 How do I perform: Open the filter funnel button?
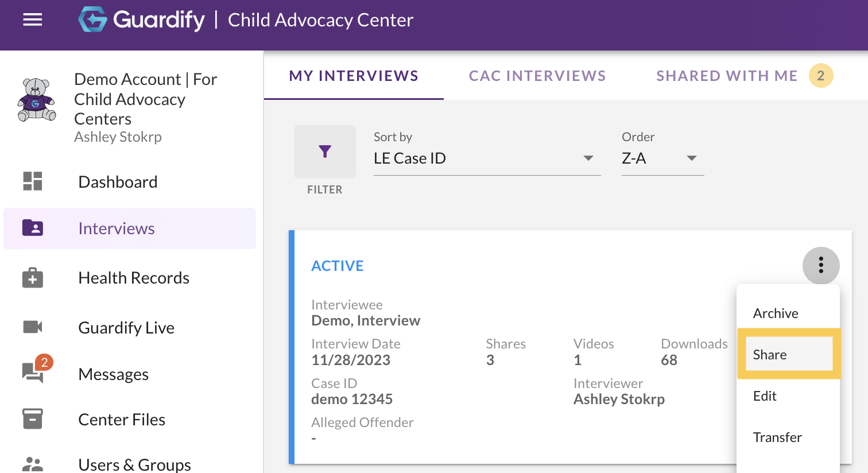[325, 152]
